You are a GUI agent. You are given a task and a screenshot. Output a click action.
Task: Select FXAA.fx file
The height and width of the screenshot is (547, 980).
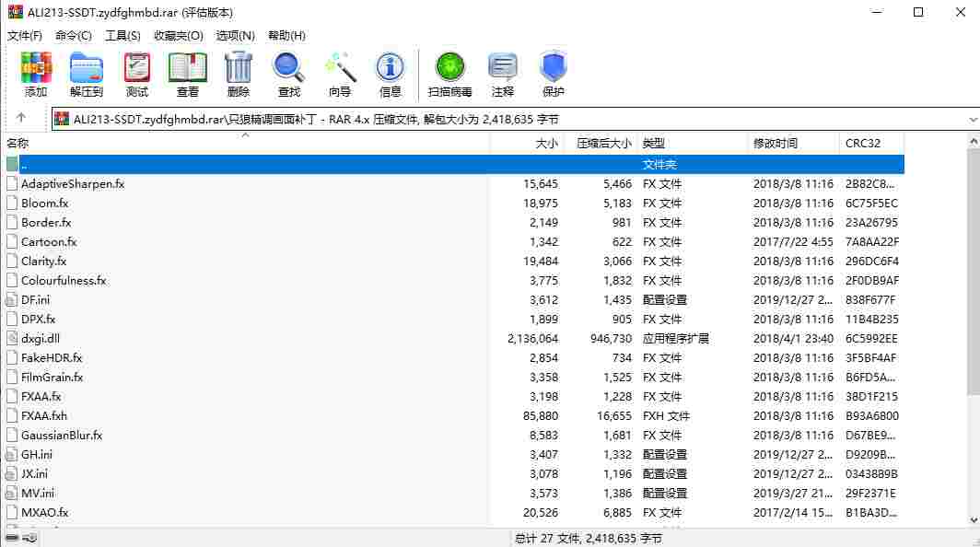tap(41, 396)
